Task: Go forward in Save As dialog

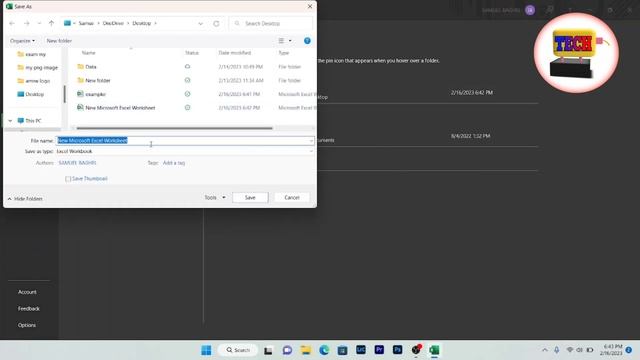Action: coord(27,23)
